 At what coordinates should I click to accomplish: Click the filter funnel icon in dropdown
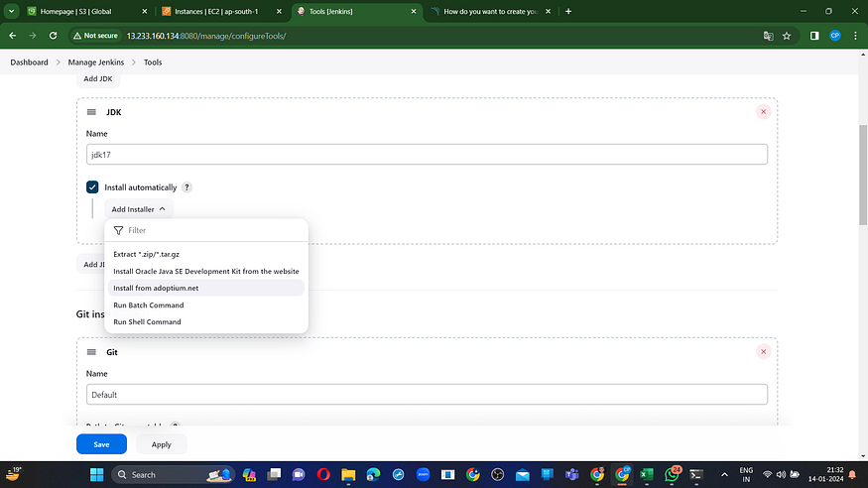[x=118, y=230]
